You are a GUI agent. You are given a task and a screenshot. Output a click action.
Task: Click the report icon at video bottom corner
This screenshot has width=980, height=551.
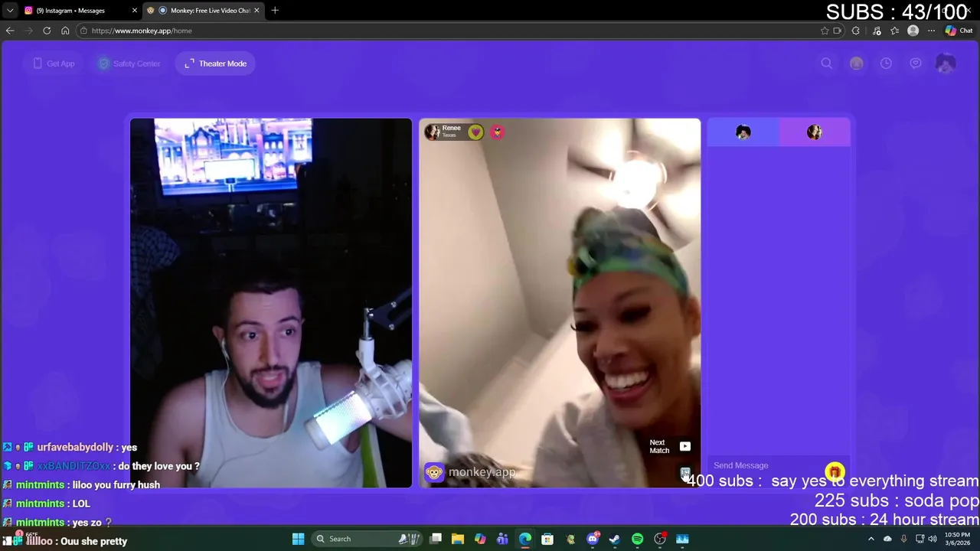(x=685, y=473)
